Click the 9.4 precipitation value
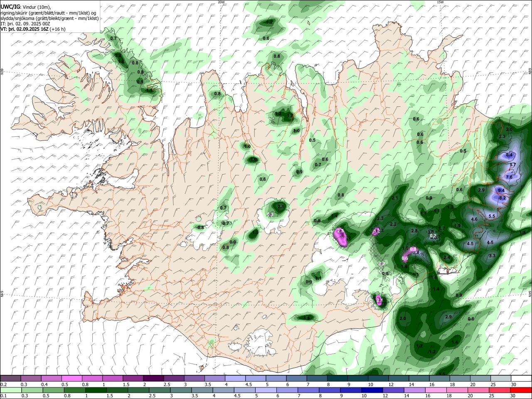The height and width of the screenshot is (399, 532). [x=501, y=190]
